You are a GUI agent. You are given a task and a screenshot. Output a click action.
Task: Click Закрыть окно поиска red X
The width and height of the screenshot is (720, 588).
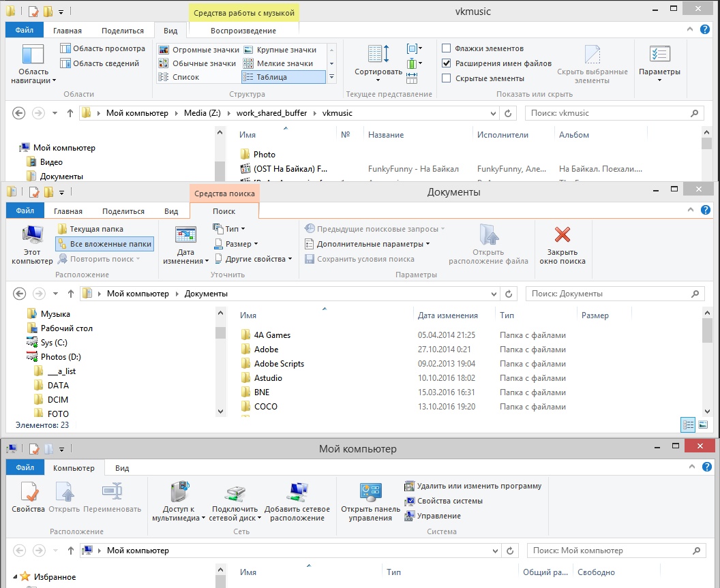[562, 245]
